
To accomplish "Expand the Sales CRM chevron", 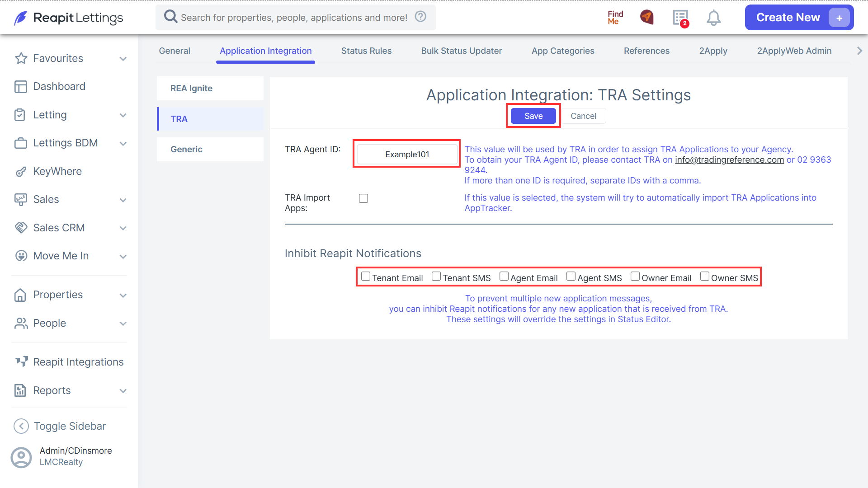I will [x=123, y=228].
